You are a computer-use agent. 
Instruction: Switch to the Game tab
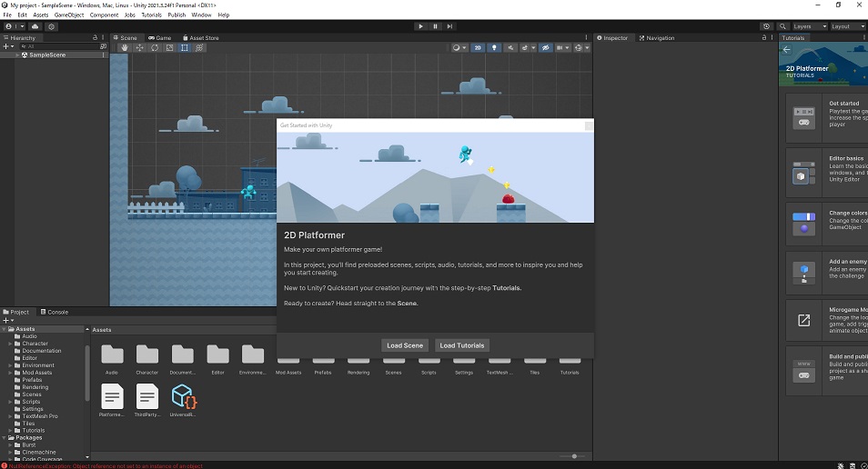coord(160,37)
